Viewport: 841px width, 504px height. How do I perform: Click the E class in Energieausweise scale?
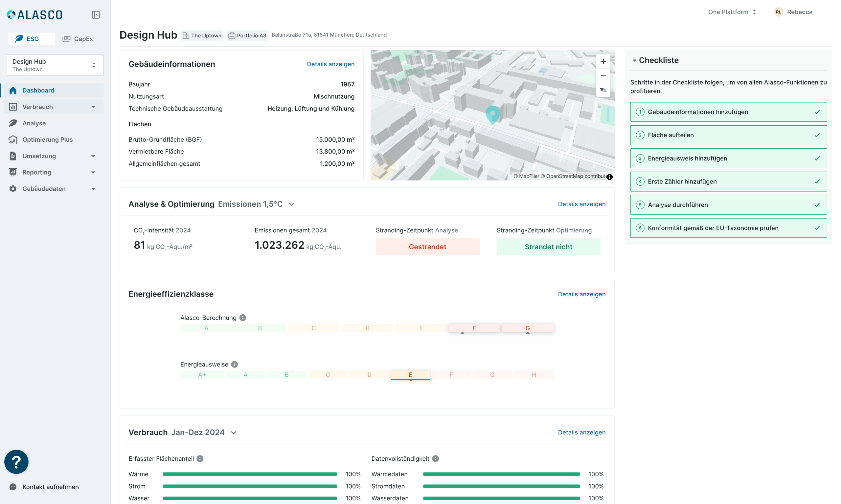(410, 375)
